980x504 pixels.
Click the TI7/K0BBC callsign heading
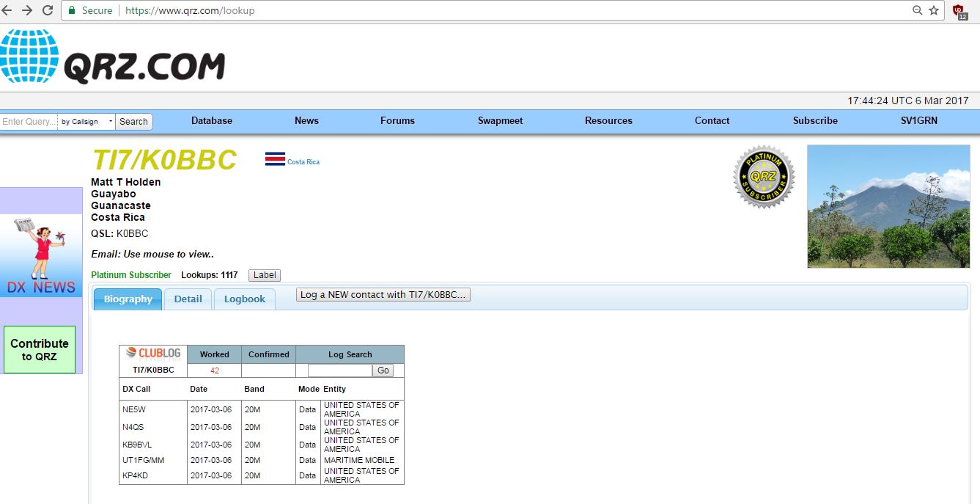(x=164, y=160)
